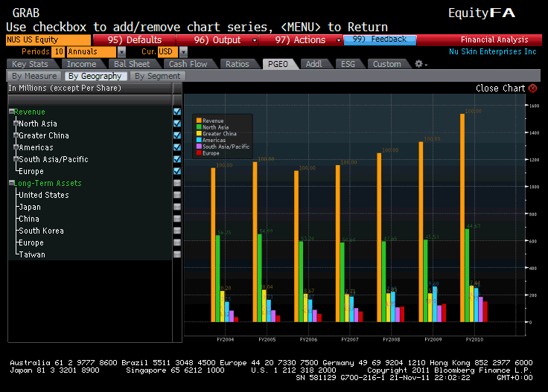The width and height of the screenshot is (548, 392).
Task: Open the gear settings menu next to Custom tab
Action: pyautogui.click(x=420, y=64)
